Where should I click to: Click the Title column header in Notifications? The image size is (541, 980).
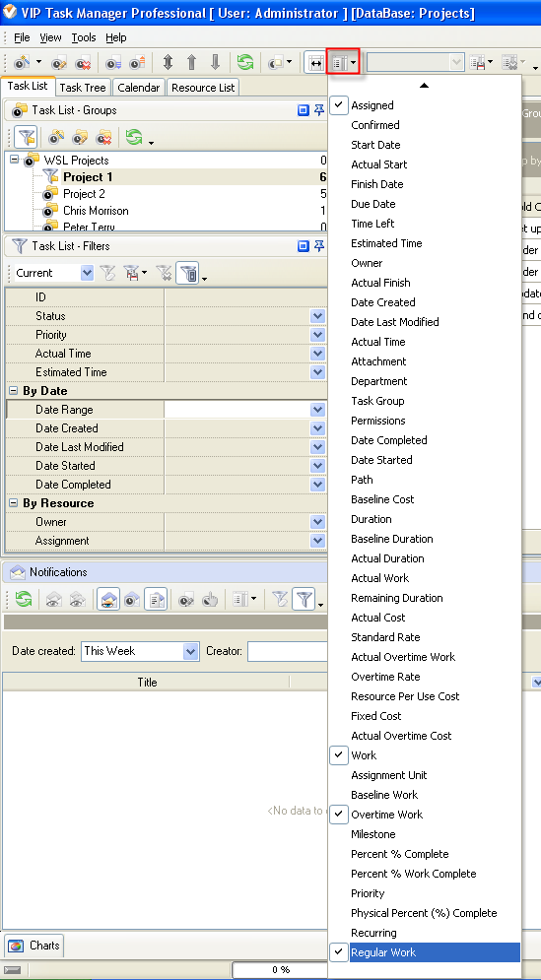147,683
